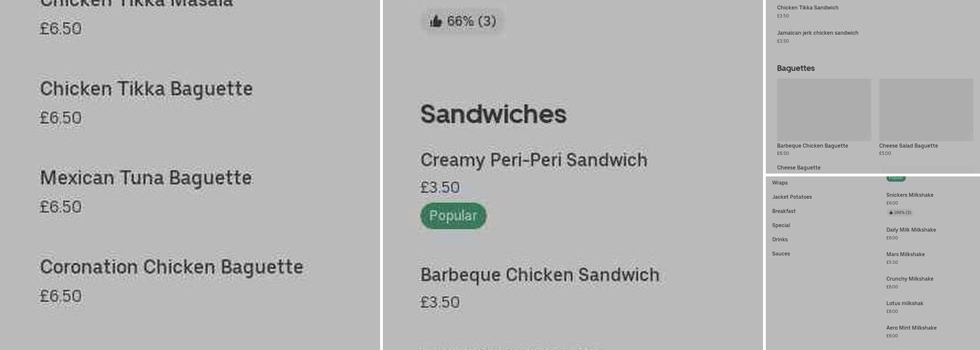Click the Snickers Milkshake 100% thumbs-up icon
980x350 pixels.
point(891,213)
